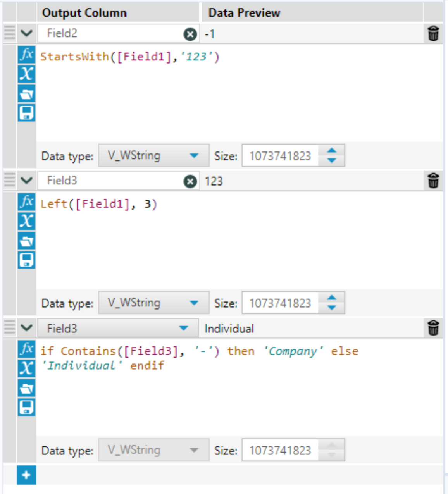Clear the first Field3 output column name

[x=190, y=181]
